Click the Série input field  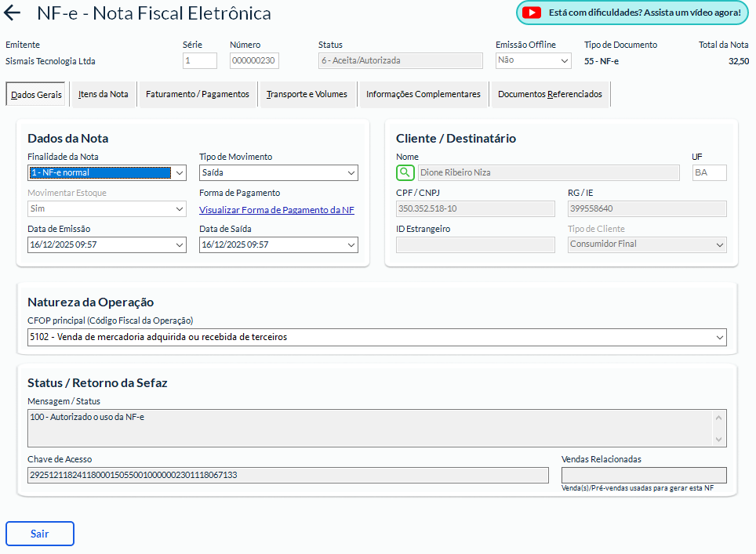click(x=200, y=61)
